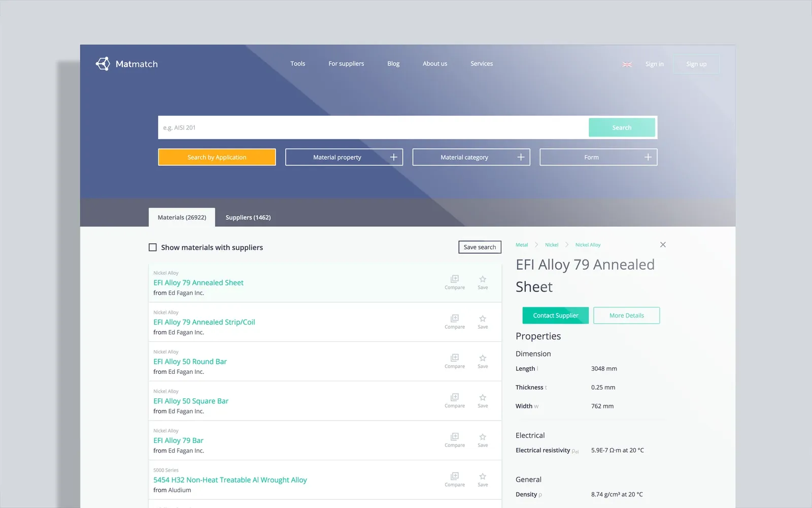Click the '5000 Series' category label
This screenshot has height=508, width=812.
tap(166, 470)
